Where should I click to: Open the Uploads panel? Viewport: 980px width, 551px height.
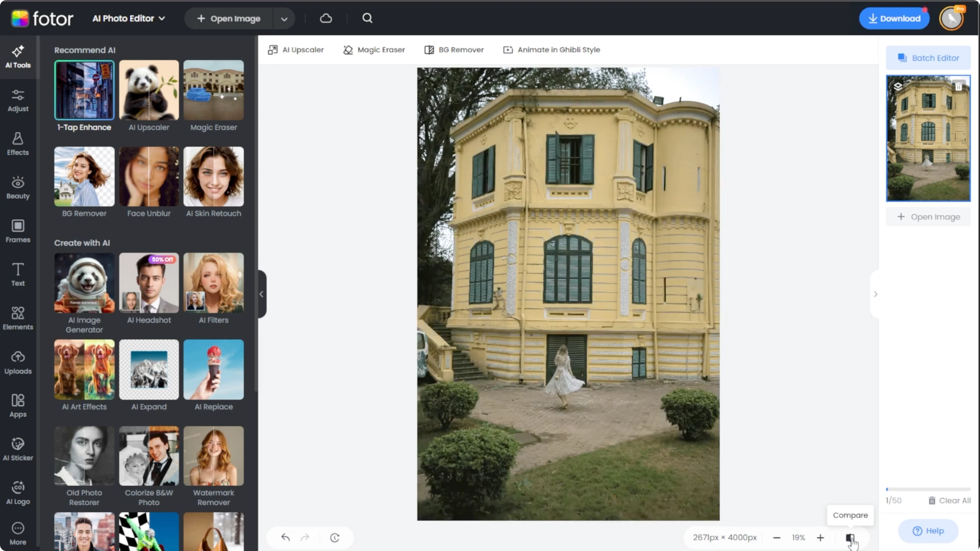18,363
